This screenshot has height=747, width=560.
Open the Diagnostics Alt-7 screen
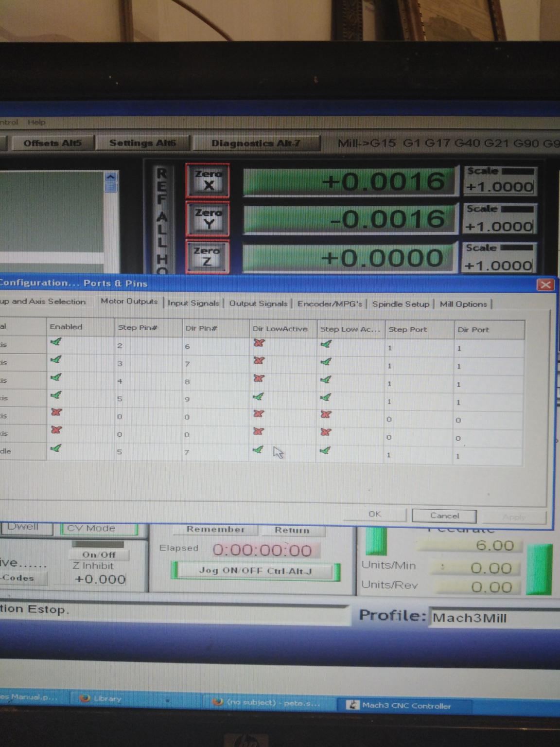(x=256, y=143)
